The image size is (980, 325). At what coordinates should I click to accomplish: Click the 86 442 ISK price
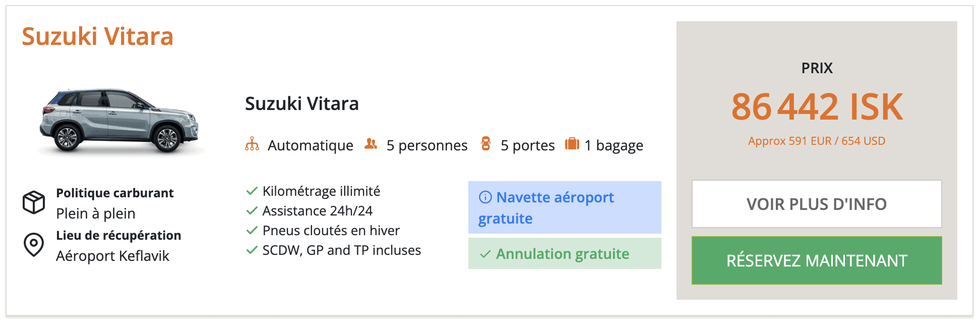click(817, 107)
